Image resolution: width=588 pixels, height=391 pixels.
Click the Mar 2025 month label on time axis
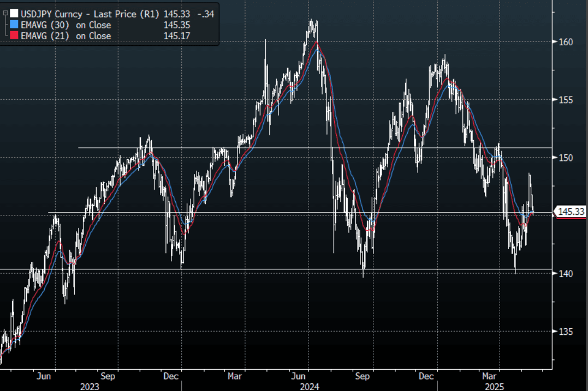[x=490, y=376]
